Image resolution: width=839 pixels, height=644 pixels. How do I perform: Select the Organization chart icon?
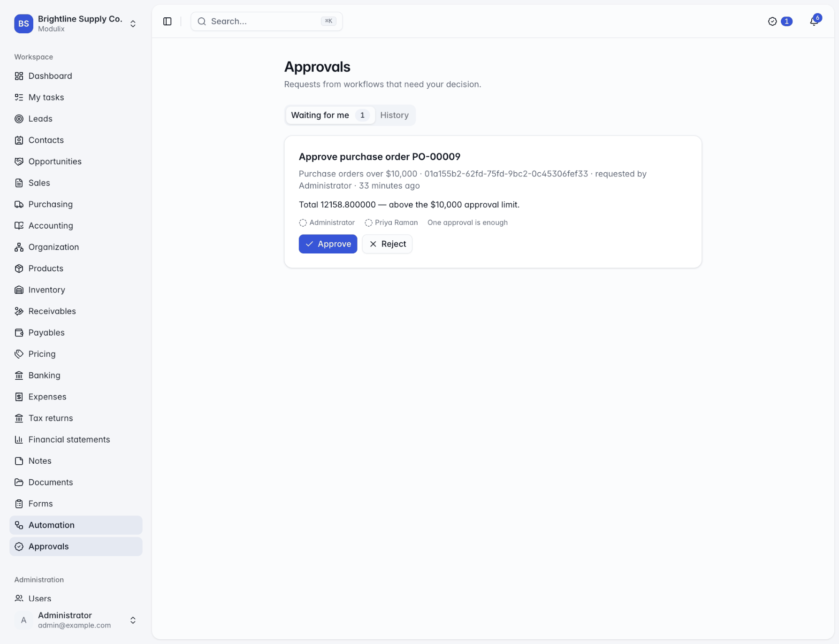[19, 247]
